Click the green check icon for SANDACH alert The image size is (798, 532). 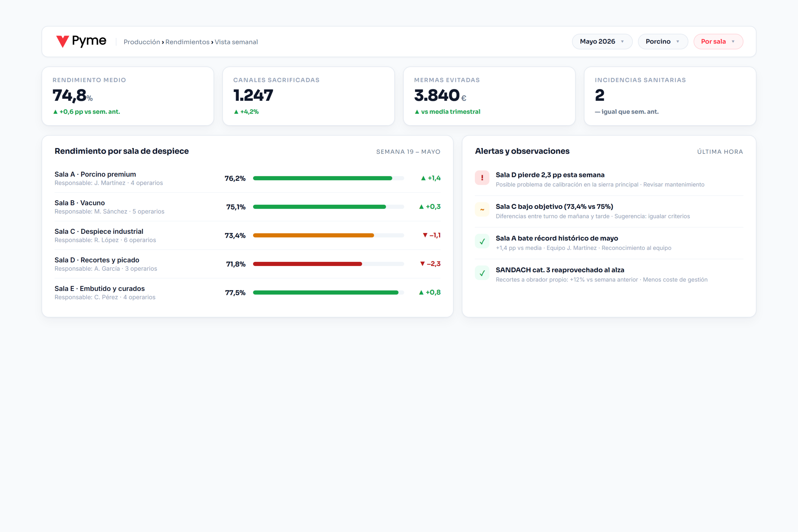[x=482, y=273]
